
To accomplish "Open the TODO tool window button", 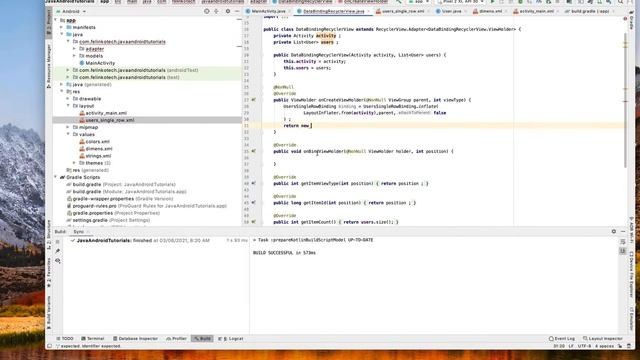I will (64, 338).
